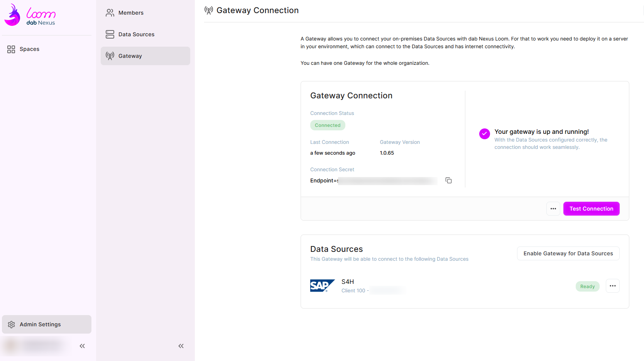Collapse the admin settings submenu panel
The width and height of the screenshot is (644, 361).
click(x=181, y=346)
